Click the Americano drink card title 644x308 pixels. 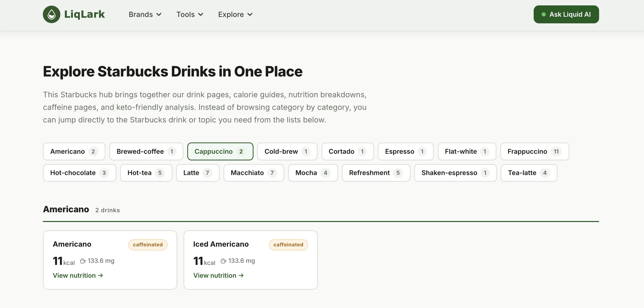tap(72, 244)
